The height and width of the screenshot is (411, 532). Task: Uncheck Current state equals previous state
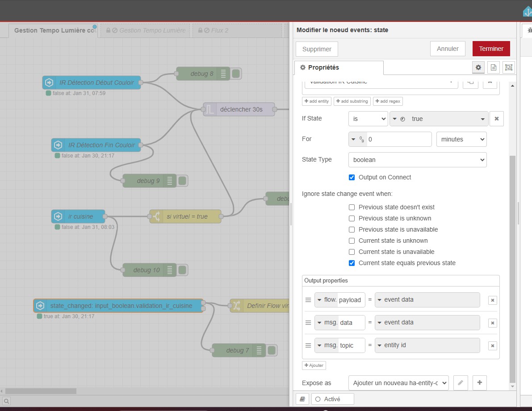click(352, 263)
